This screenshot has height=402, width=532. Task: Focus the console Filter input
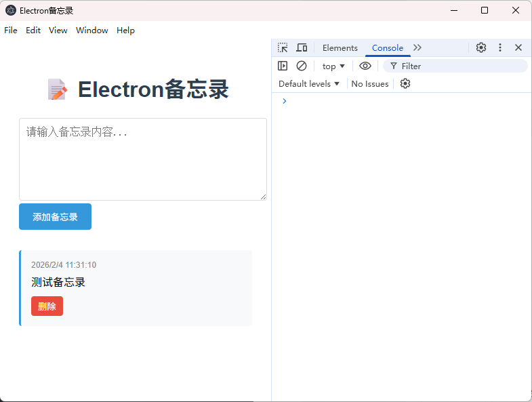[455, 66]
